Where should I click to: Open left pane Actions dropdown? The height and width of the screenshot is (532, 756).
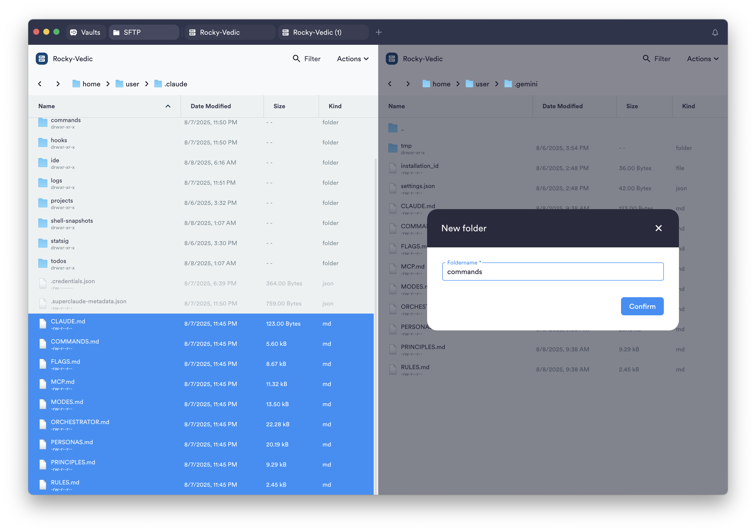pyautogui.click(x=352, y=59)
